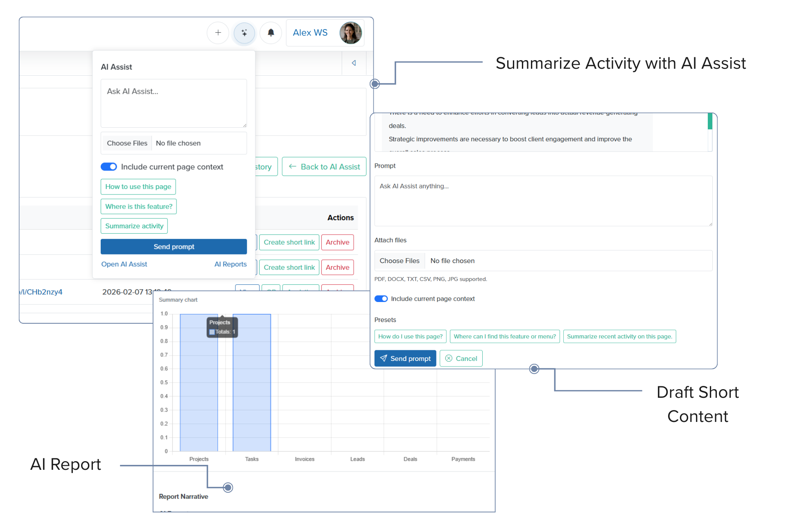This screenshot has width=786, height=532.
Task: Click the Send prompt paper-plane button
Action: click(405, 358)
